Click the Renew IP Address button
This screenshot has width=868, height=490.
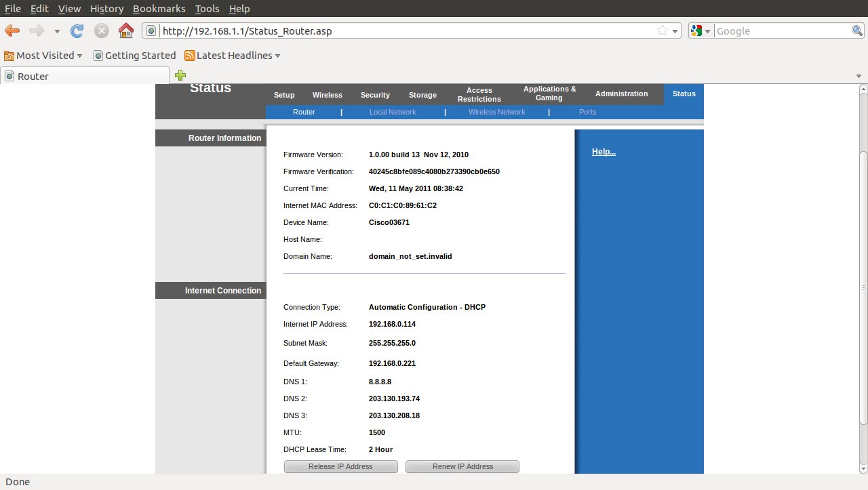click(462, 466)
